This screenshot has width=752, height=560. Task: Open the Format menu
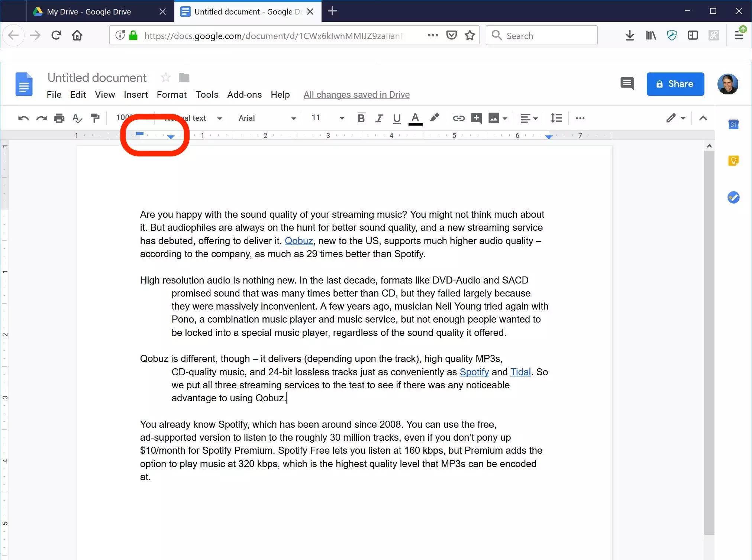[171, 95]
